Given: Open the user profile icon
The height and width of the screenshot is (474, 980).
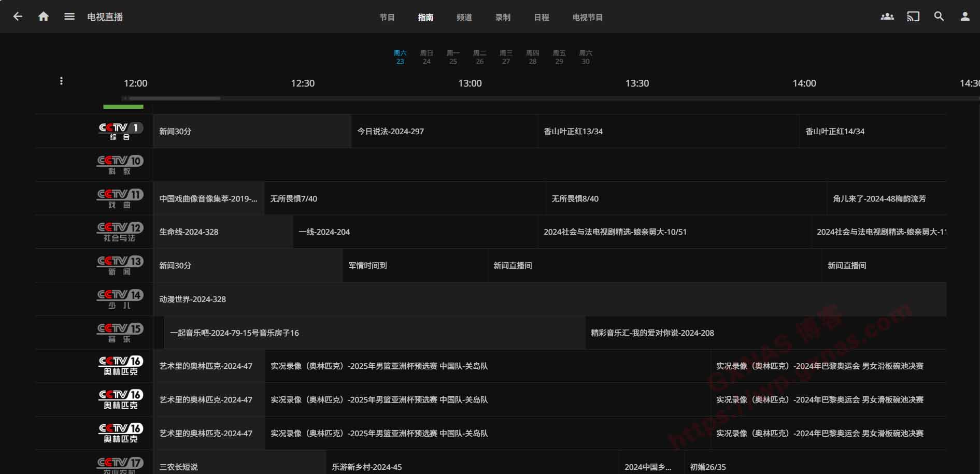Looking at the screenshot, I should click(965, 17).
